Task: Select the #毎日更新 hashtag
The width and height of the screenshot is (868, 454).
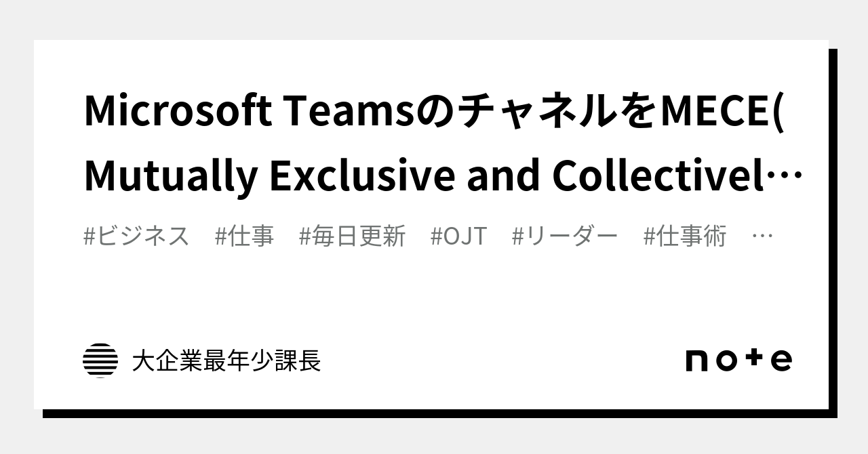Action: point(352,236)
